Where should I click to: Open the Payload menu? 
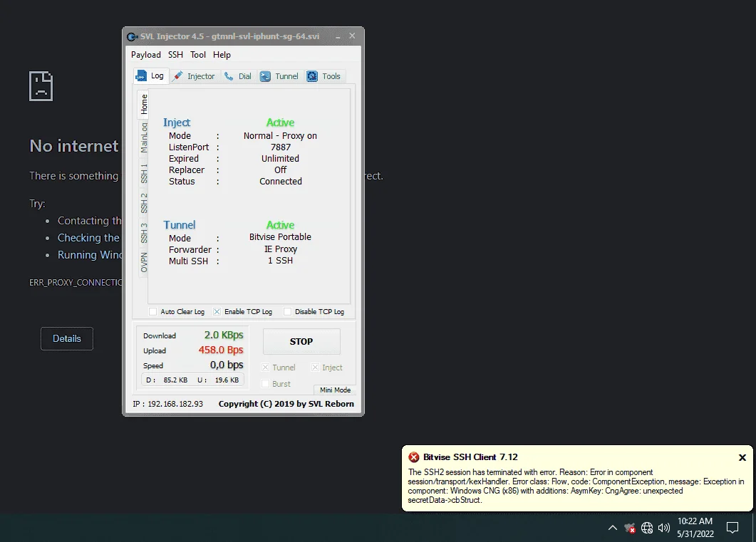point(145,54)
